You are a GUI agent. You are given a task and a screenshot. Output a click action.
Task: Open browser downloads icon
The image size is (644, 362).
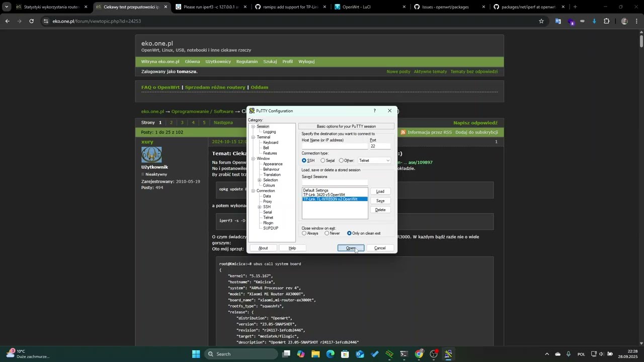pos(594,21)
